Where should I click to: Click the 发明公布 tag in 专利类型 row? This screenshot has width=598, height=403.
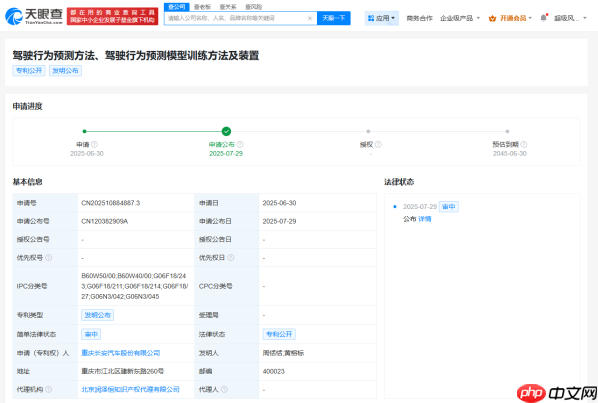[98, 315]
